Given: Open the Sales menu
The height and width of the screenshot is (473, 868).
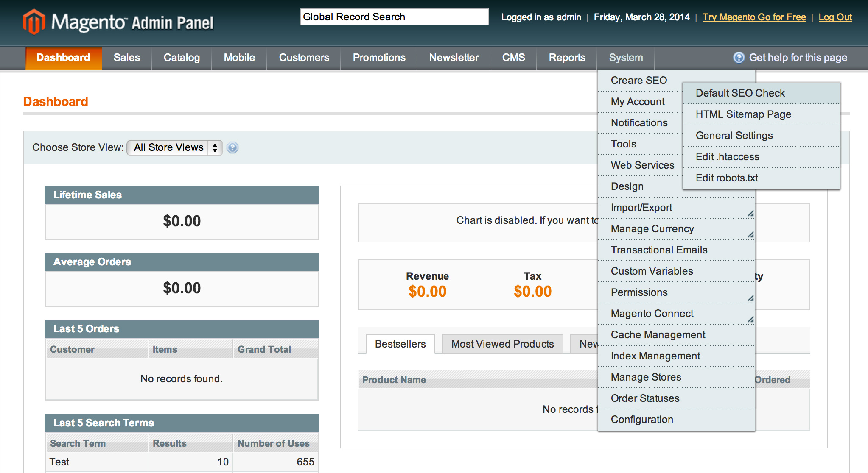Looking at the screenshot, I should point(126,58).
